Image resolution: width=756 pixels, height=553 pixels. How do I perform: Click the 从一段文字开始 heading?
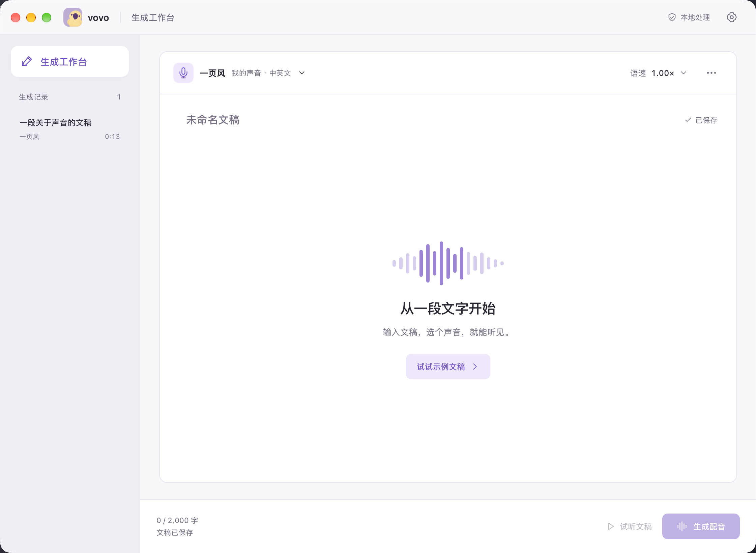[448, 309]
